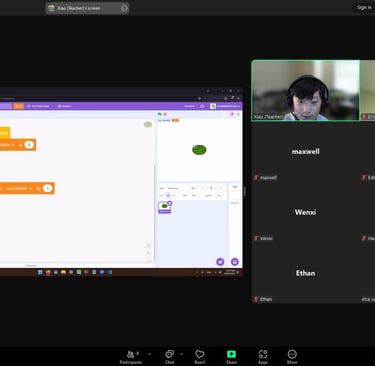Click the green flag in Scratch
The width and height of the screenshot is (375, 366).
point(160,114)
